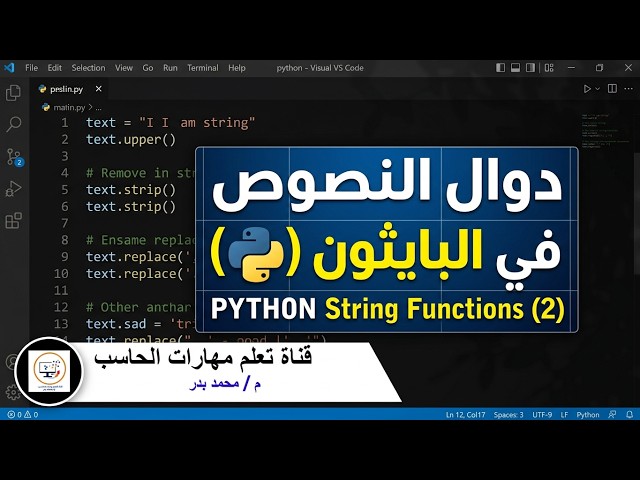Click PYTHON String Functions (2) title
The image size is (640, 480).
[387, 309]
